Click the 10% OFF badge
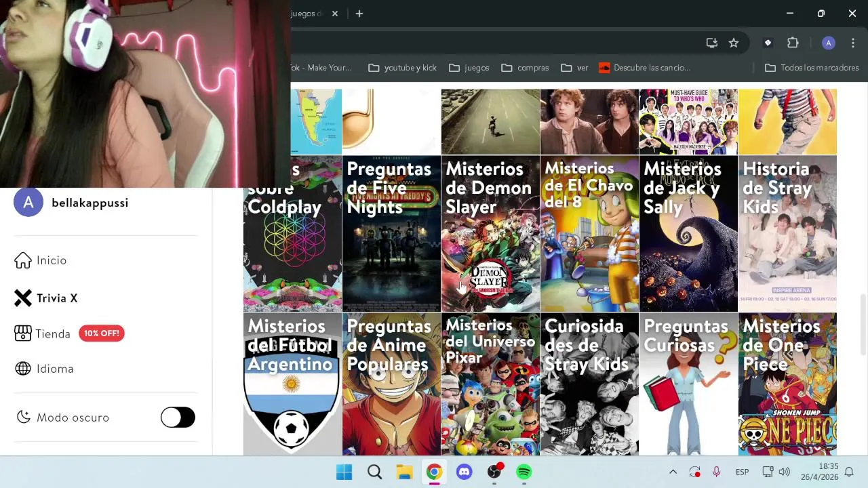This screenshot has height=488, width=868. [102, 333]
